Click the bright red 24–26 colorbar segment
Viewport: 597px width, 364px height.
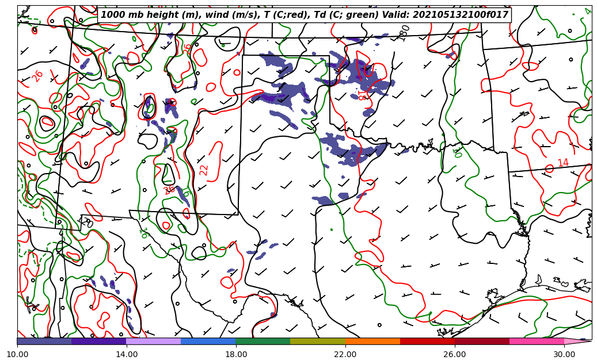[428, 341]
